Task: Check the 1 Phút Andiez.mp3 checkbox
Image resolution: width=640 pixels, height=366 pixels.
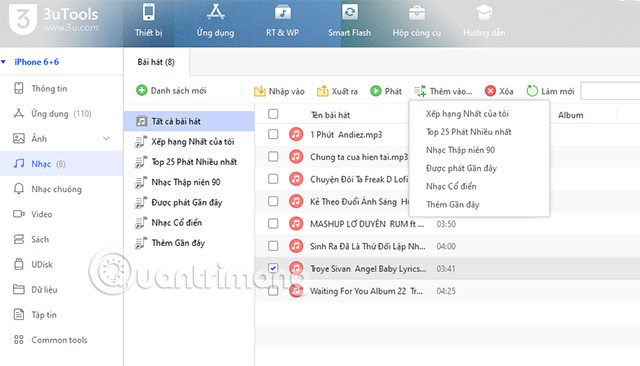Action: point(273,134)
